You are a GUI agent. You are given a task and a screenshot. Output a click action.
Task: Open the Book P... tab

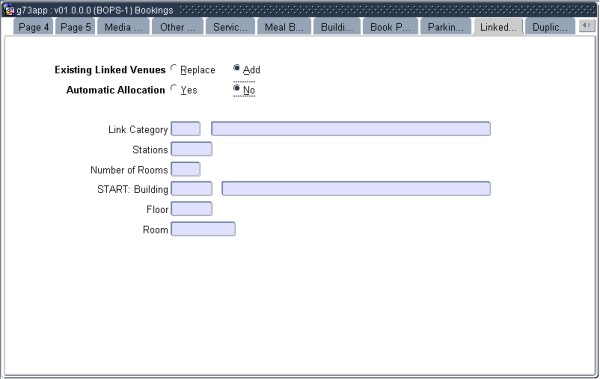(x=390, y=27)
